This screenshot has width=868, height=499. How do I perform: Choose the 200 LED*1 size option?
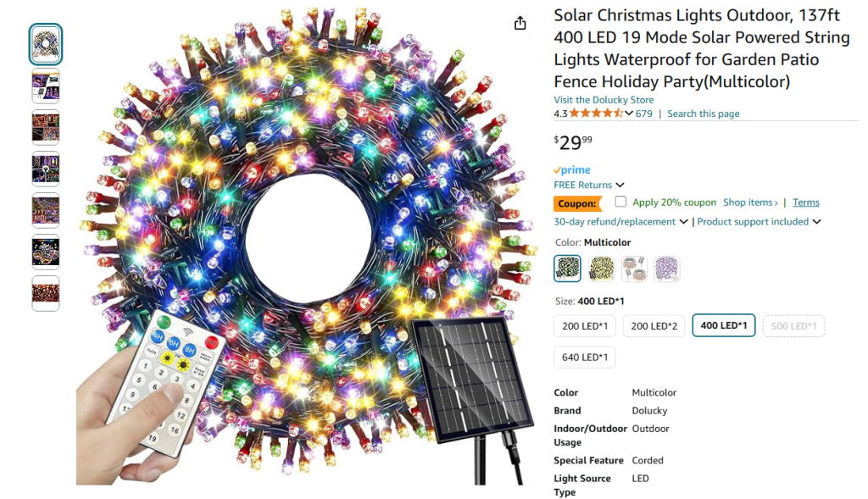pyautogui.click(x=585, y=326)
